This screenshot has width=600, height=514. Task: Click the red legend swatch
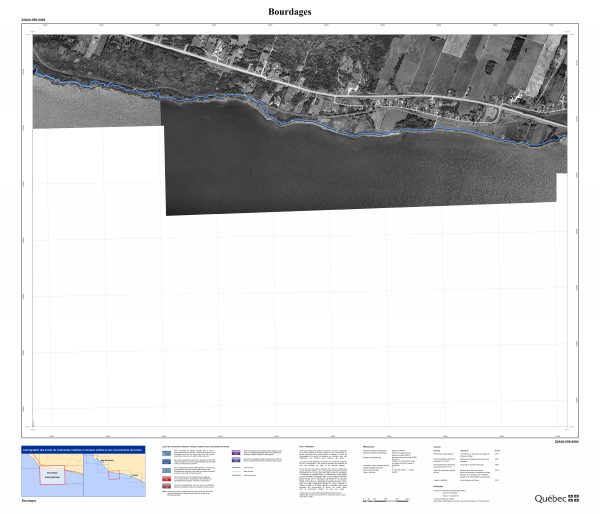coord(165,476)
